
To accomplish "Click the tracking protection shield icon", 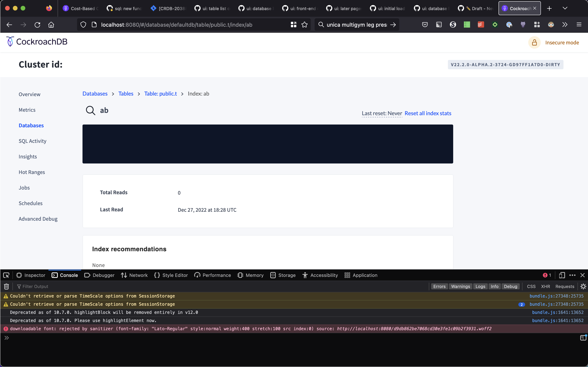I will (83, 25).
